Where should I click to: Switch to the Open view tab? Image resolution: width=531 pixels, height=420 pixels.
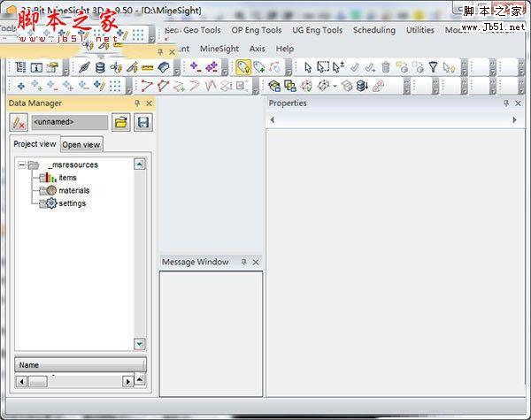[x=81, y=144]
